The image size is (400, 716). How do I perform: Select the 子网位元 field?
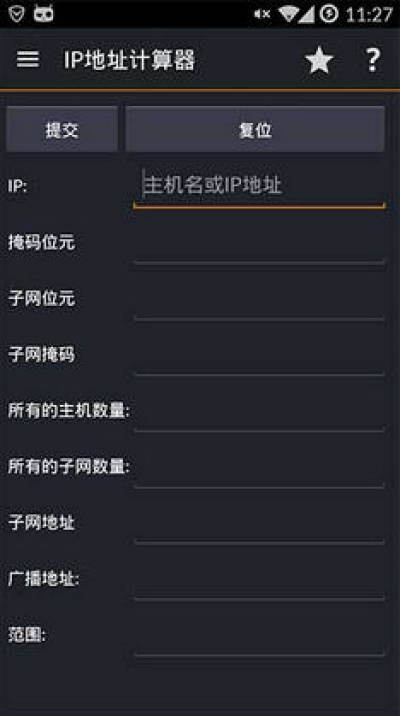[259, 301]
